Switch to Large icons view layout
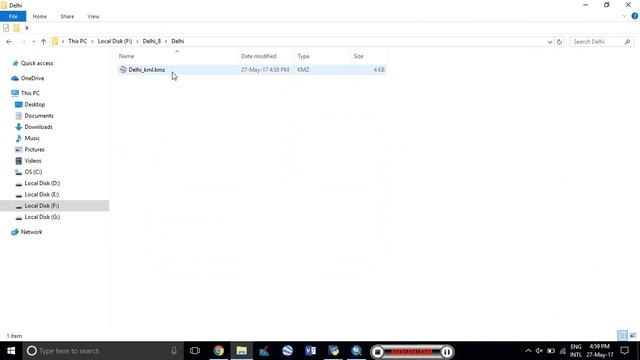 point(633,336)
